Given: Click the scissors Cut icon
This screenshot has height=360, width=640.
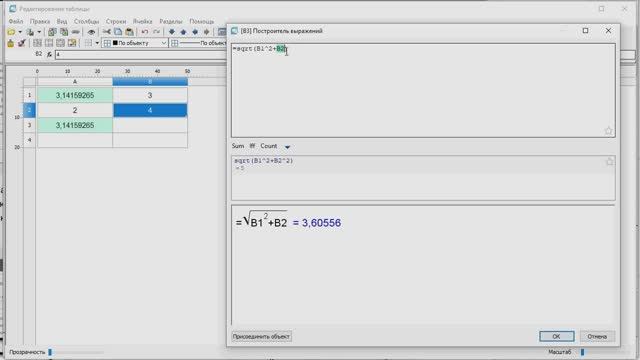Looking at the screenshot, I should pos(107,32).
